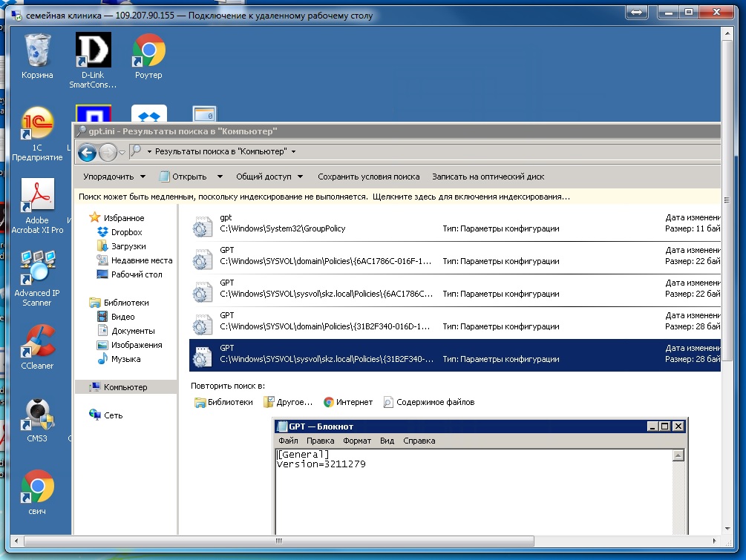The height and width of the screenshot is (560, 746).
Task: Click remote desktop vertical scrollbar down arrow
Action: [x=727, y=528]
